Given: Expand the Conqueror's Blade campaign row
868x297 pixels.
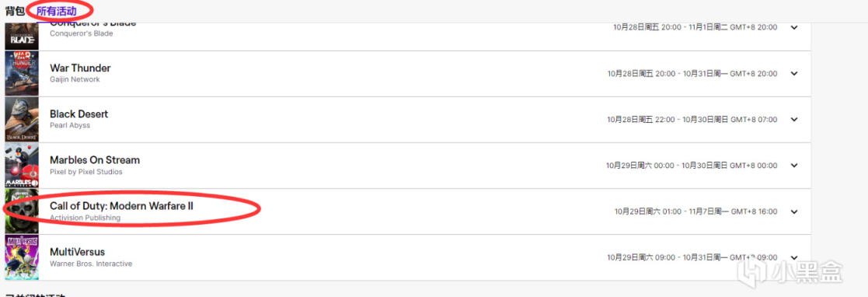Looking at the screenshot, I should tap(794, 27).
